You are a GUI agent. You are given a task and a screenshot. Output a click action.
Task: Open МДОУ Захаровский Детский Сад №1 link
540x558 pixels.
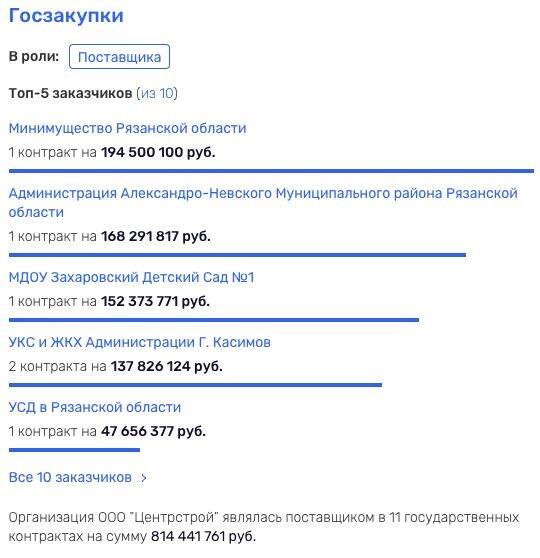pos(132,277)
